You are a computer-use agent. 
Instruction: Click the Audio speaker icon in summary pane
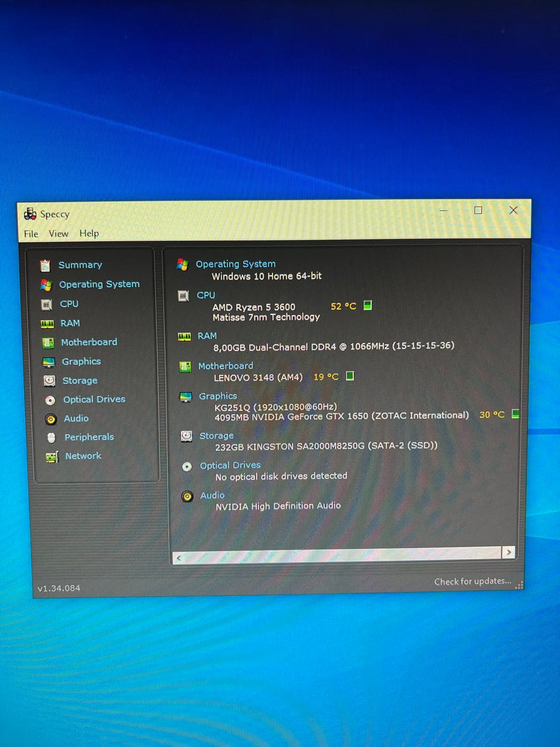click(x=187, y=497)
